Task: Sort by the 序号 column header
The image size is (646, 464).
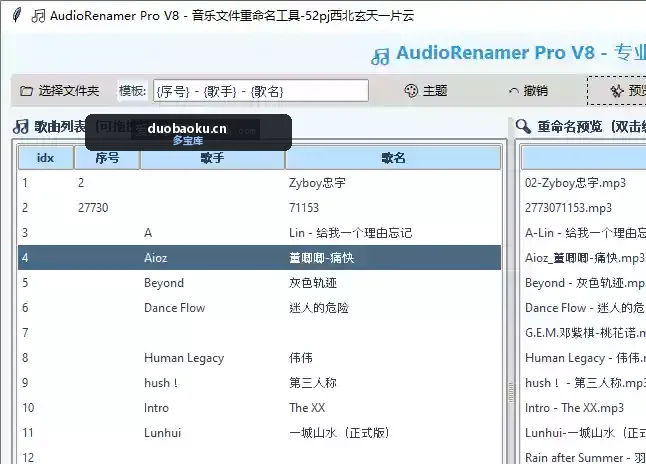Action: pos(107,158)
